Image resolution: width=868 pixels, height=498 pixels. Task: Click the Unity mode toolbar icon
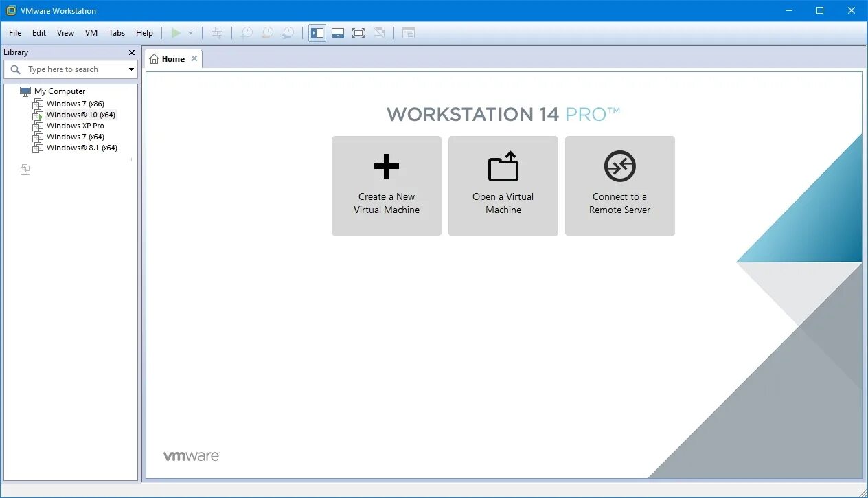coord(378,32)
